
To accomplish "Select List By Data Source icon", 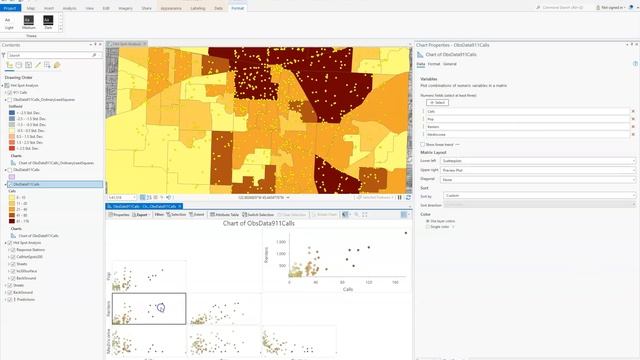I will (x=19, y=65).
